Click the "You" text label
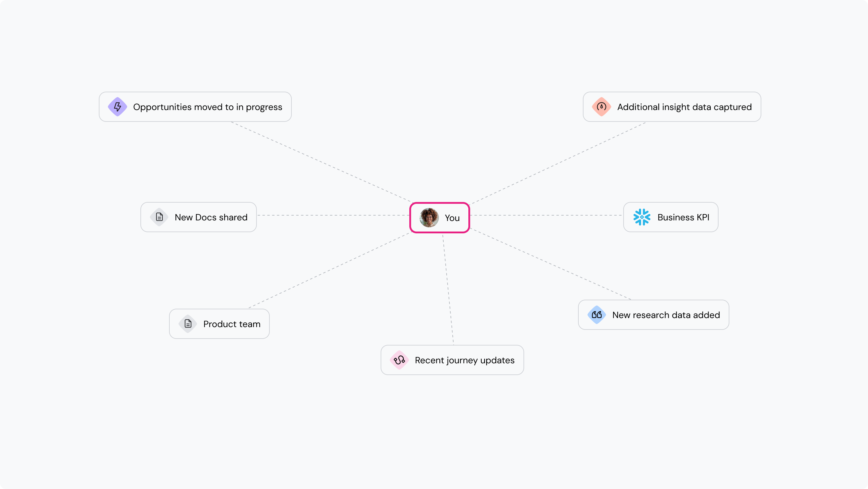This screenshot has width=868, height=489. point(452,218)
